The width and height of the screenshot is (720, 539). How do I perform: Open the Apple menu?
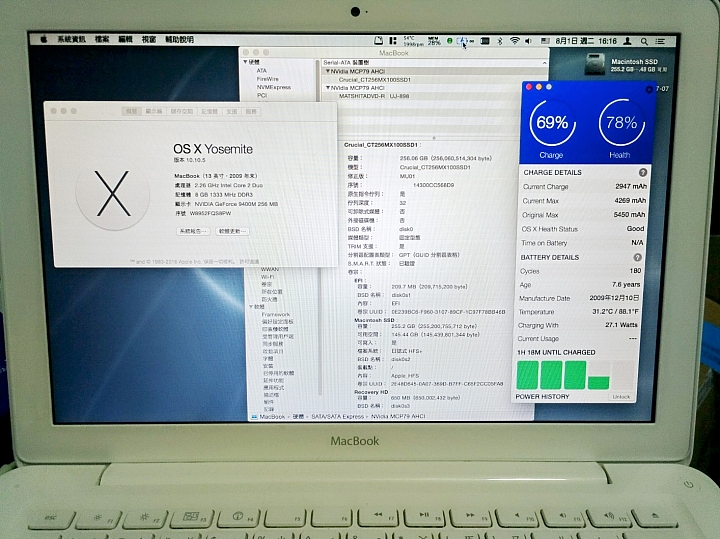pos(44,39)
